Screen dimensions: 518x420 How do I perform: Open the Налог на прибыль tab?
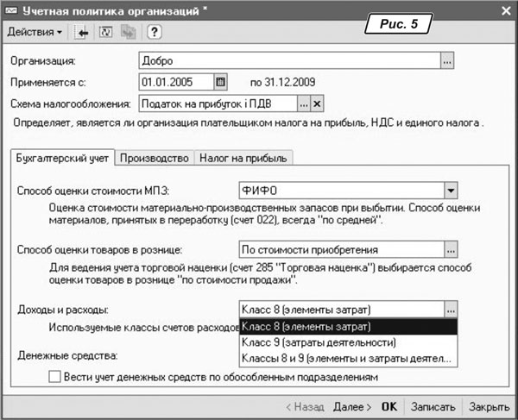click(244, 158)
